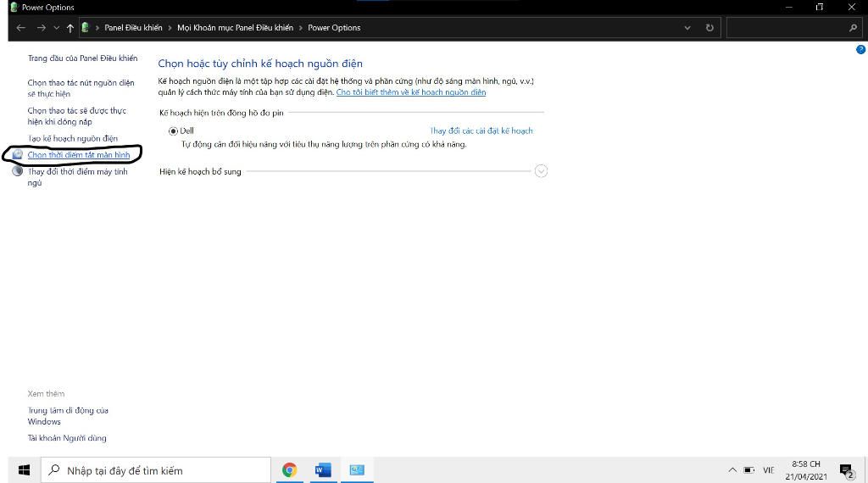The width and height of the screenshot is (868, 483).
Task: Click the taskbar search box
Action: (x=156, y=470)
